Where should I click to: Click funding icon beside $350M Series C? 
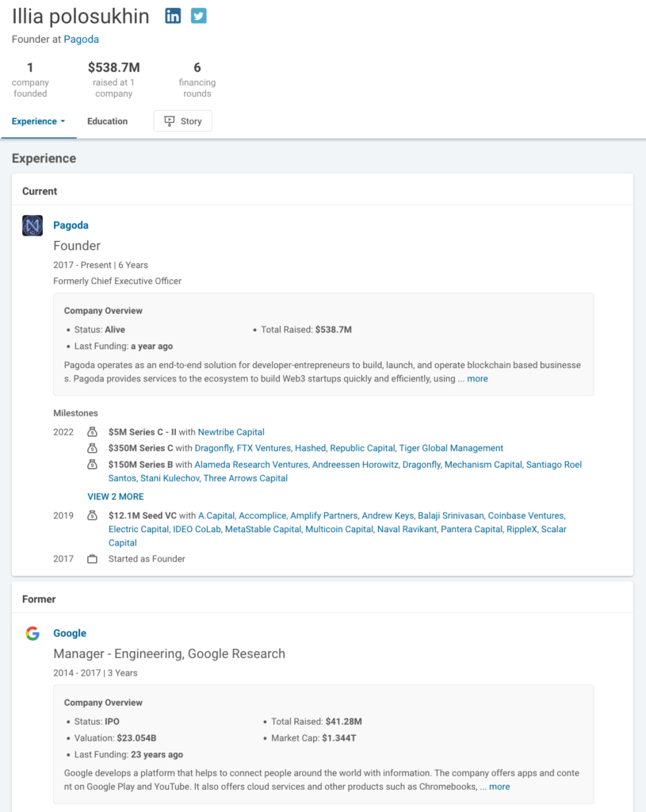[92, 448]
